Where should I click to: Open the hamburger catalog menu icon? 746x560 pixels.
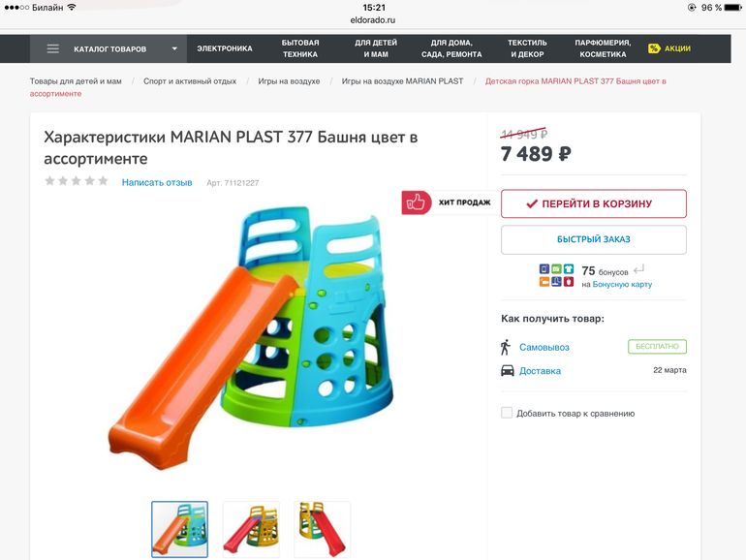click(x=53, y=48)
